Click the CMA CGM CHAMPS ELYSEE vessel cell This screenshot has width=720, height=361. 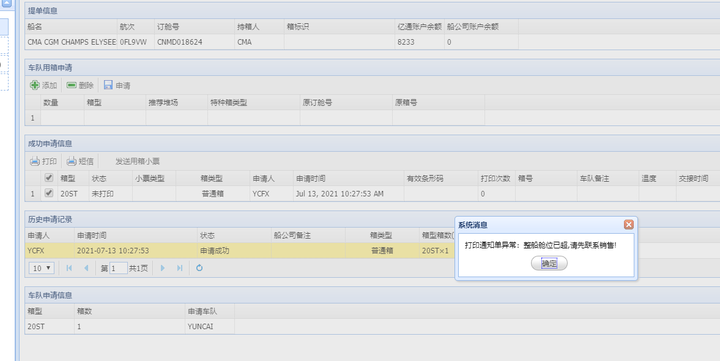tap(71, 42)
